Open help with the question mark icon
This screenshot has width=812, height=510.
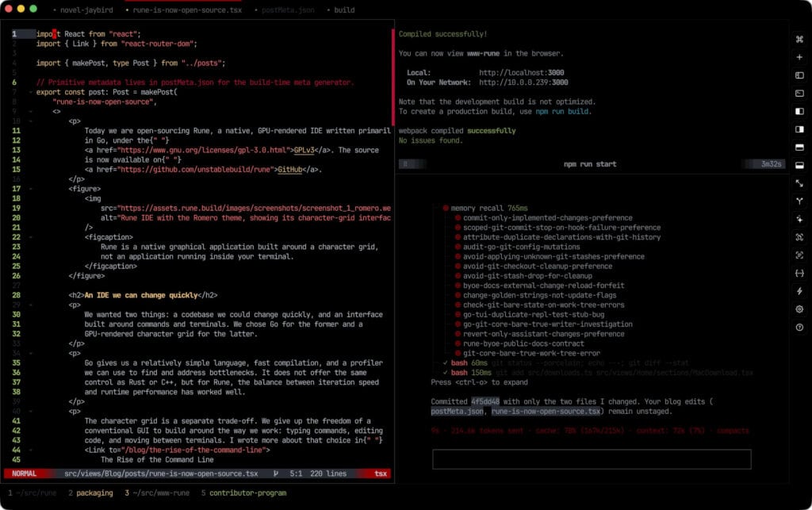coord(799,328)
